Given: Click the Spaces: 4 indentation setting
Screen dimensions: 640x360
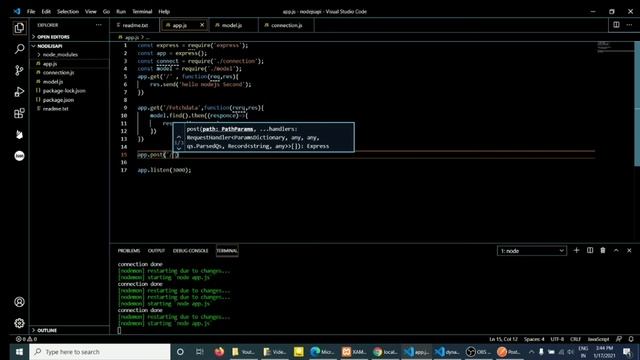Looking at the screenshot, I should pos(534,339).
